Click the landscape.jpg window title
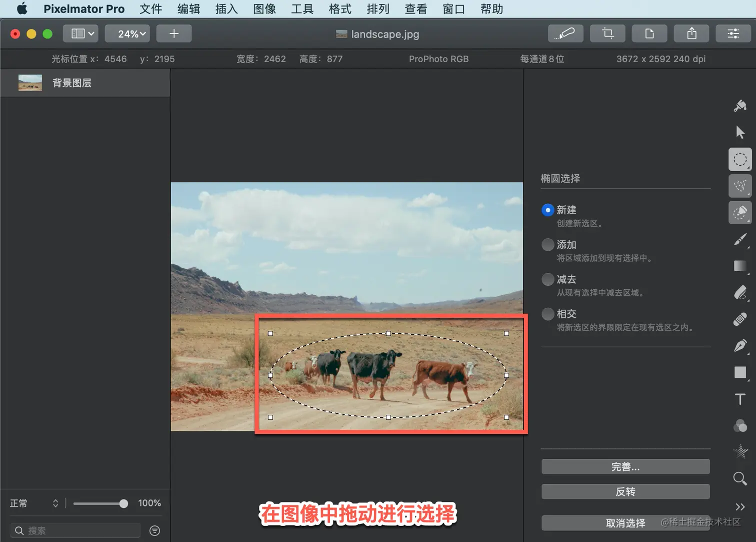This screenshot has height=542, width=756. point(385,34)
